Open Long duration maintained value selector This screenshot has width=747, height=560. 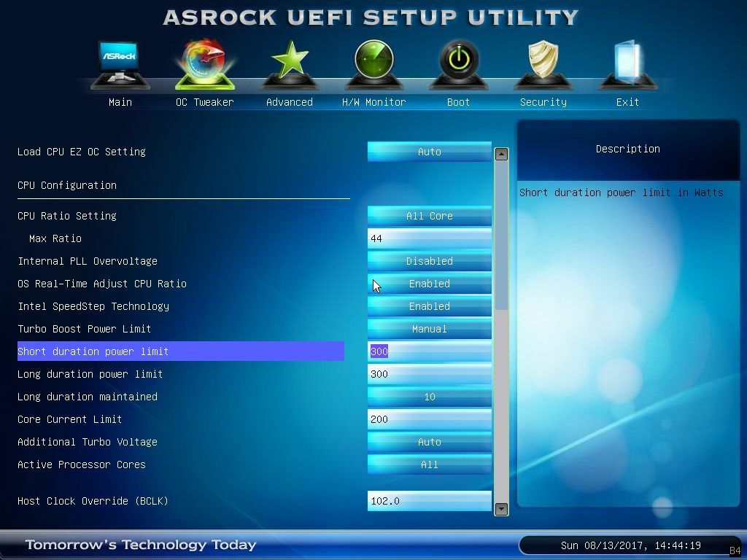pyautogui.click(x=429, y=397)
